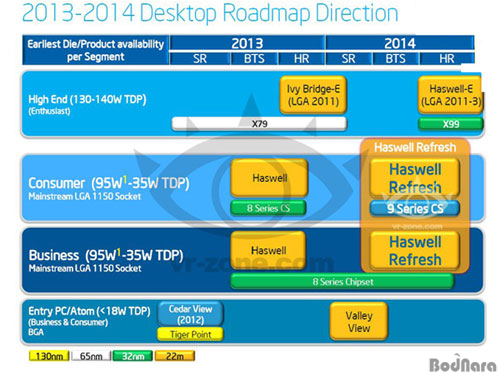Select the green X99 chipset bar

point(450,124)
